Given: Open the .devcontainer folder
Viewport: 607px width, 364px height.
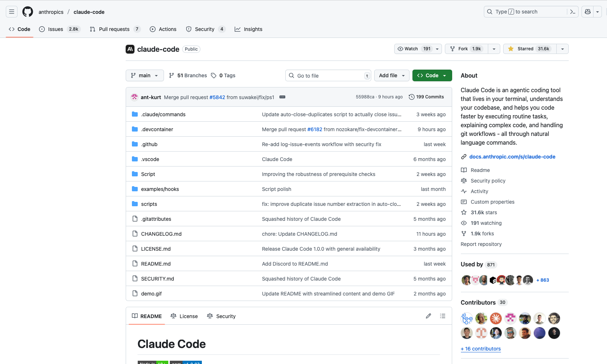Looking at the screenshot, I should click(x=157, y=129).
